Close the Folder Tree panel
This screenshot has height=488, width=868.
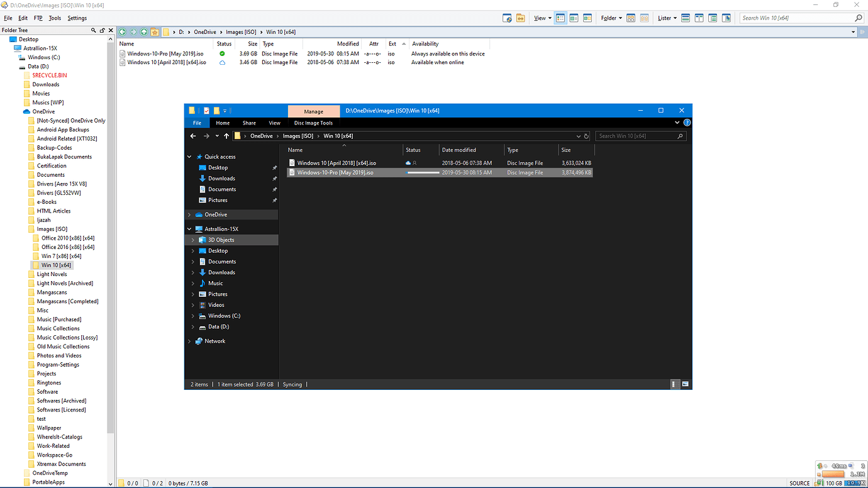(111, 30)
